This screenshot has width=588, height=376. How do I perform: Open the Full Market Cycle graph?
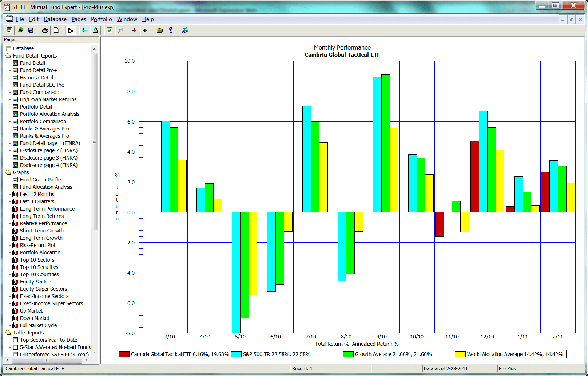coord(39,325)
